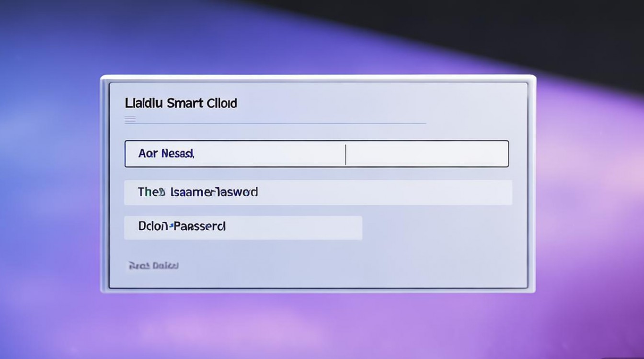
Task: Click the empty right section of the first field
Action: (426, 154)
